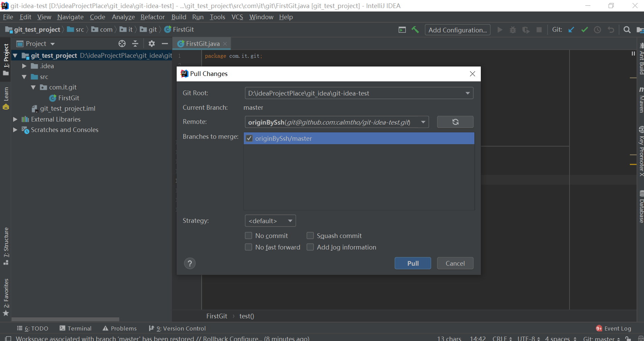
Task: Click the Debug bug icon in toolbar
Action: tap(513, 30)
